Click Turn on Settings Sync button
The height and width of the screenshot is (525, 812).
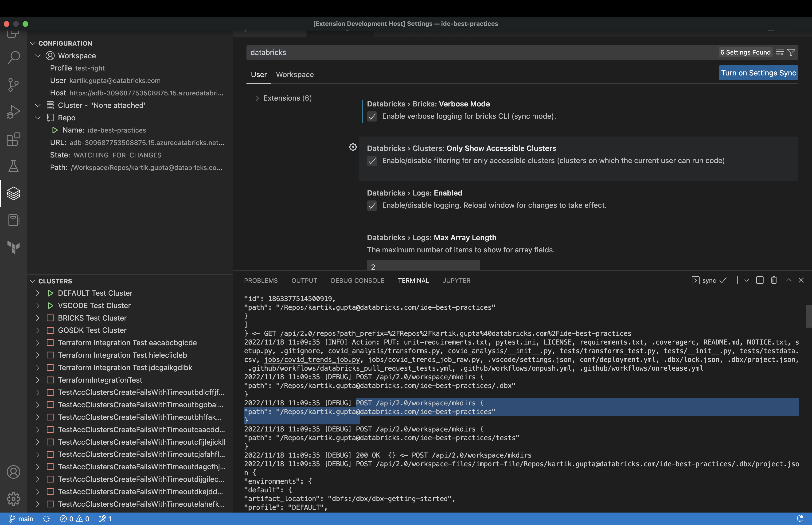(x=758, y=73)
